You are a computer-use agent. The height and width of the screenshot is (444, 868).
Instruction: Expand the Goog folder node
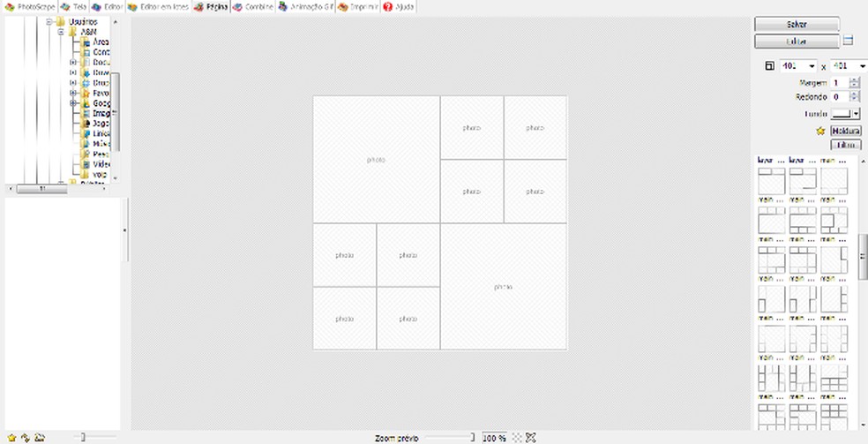[72, 103]
